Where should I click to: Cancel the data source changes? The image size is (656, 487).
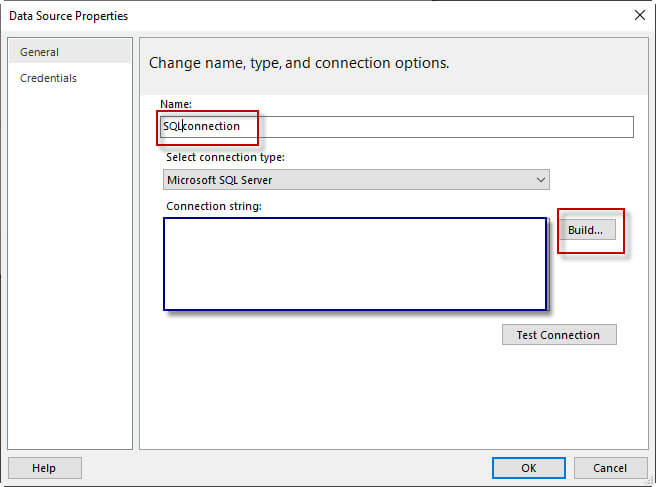(610, 468)
